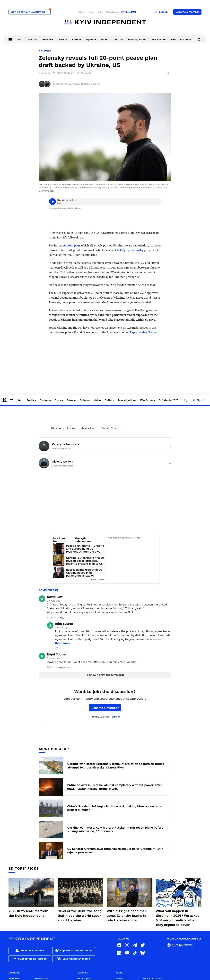Open more options on John Sutton's comment
Screen dimensions: 210x980
64,648
